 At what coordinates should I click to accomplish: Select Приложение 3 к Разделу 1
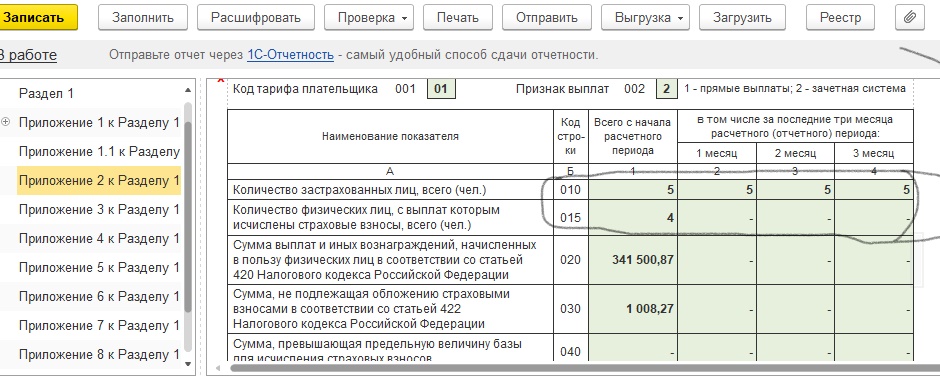click(99, 210)
